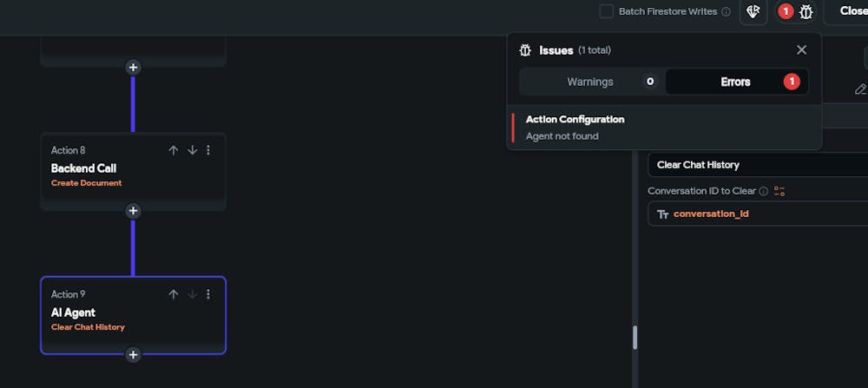868x388 pixels.
Task: Click info icon next to Conversation ID to Clear
Action: point(763,191)
